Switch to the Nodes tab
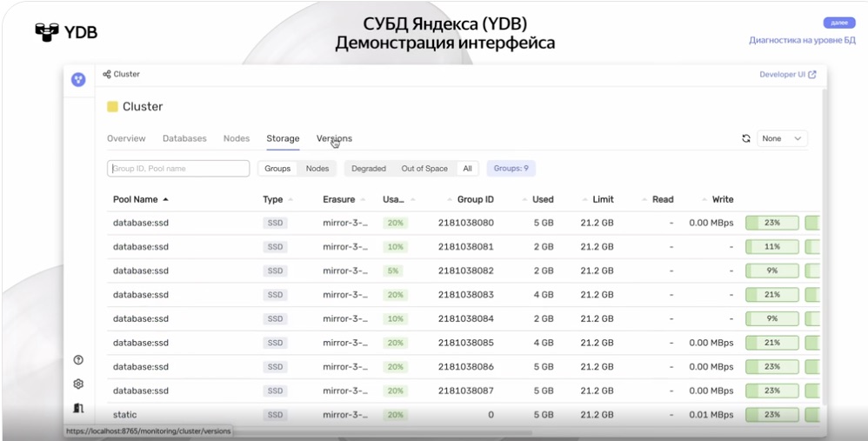Screen dimensions: 868x441 pyautogui.click(x=237, y=138)
